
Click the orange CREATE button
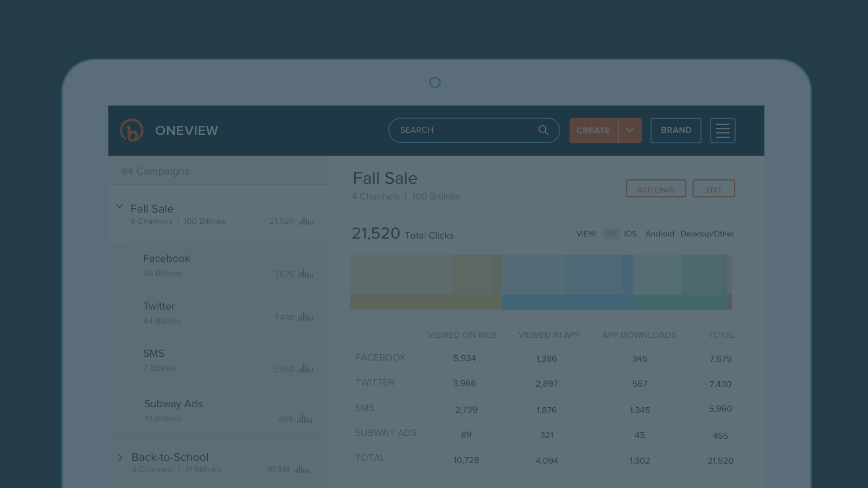click(593, 130)
